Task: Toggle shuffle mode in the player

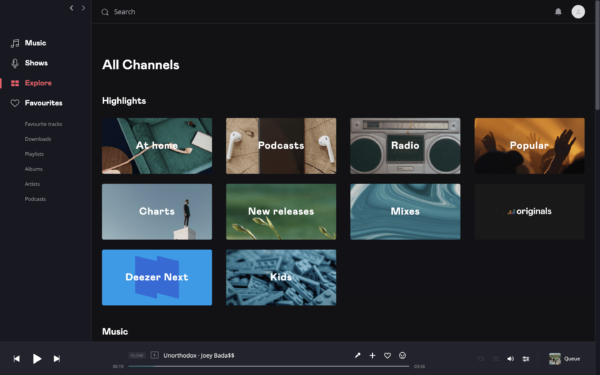Action: point(496,359)
